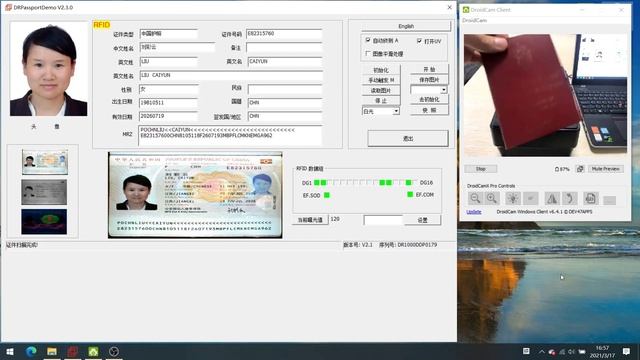Click the 初始化 initialize button
Image resolution: width=640 pixels, height=360 pixels.
(381, 70)
